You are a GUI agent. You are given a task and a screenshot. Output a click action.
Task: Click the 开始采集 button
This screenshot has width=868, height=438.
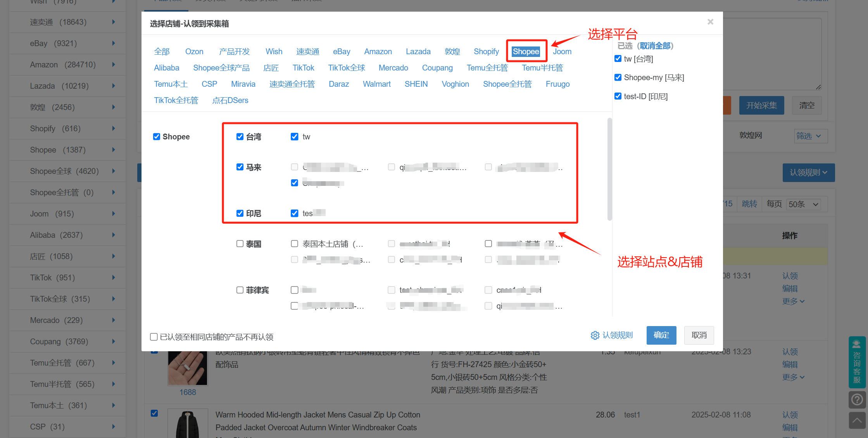coord(761,105)
